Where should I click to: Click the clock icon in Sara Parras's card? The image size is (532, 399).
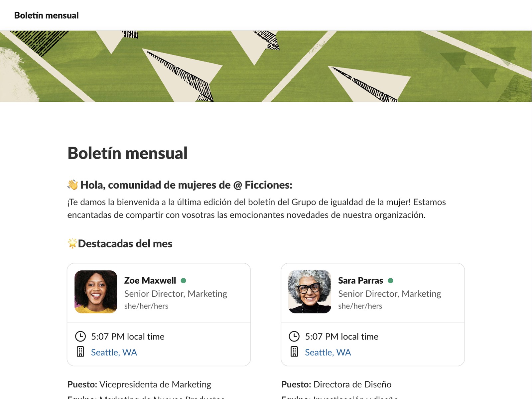(294, 336)
